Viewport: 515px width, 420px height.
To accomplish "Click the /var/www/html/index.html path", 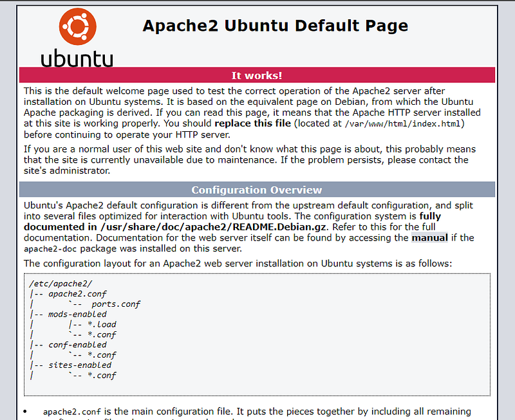I will 403,123.
